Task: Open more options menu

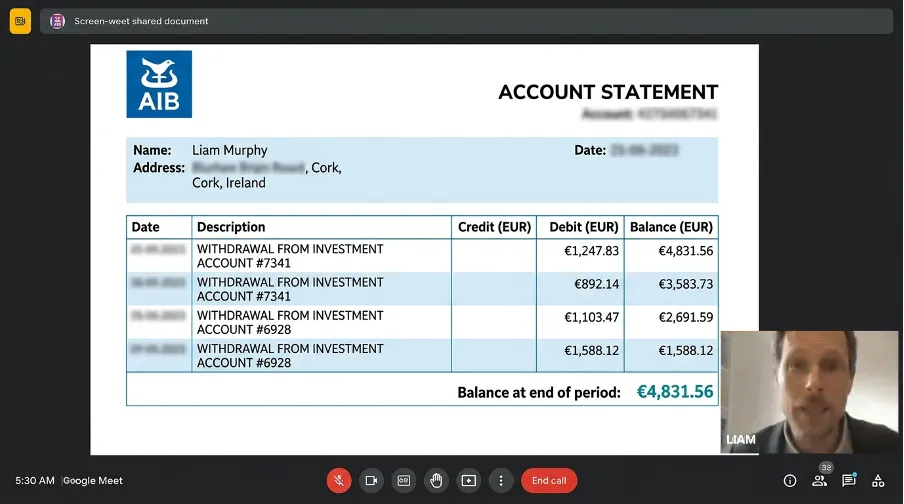Action: [x=501, y=480]
